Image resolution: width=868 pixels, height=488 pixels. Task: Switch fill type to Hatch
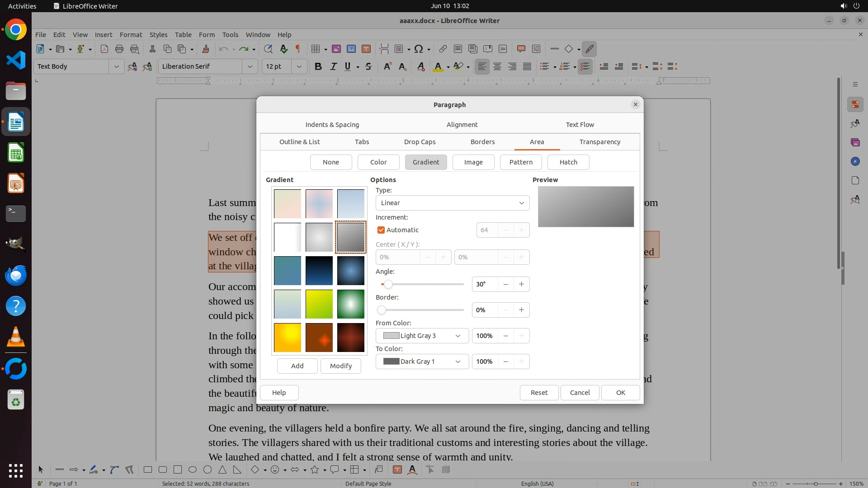click(568, 162)
